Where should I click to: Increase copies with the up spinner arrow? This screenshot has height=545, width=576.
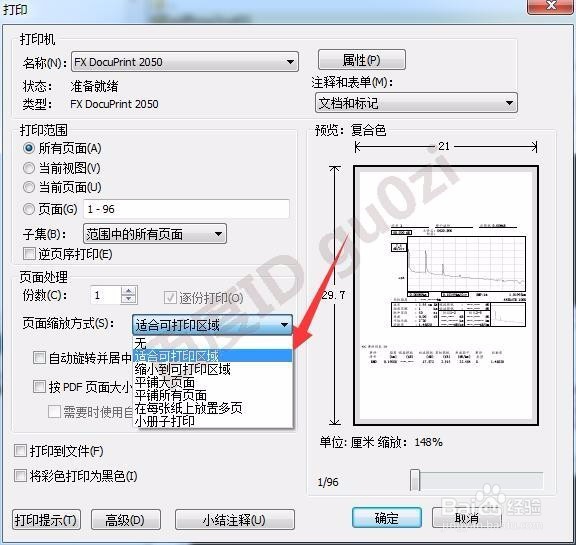129,290
